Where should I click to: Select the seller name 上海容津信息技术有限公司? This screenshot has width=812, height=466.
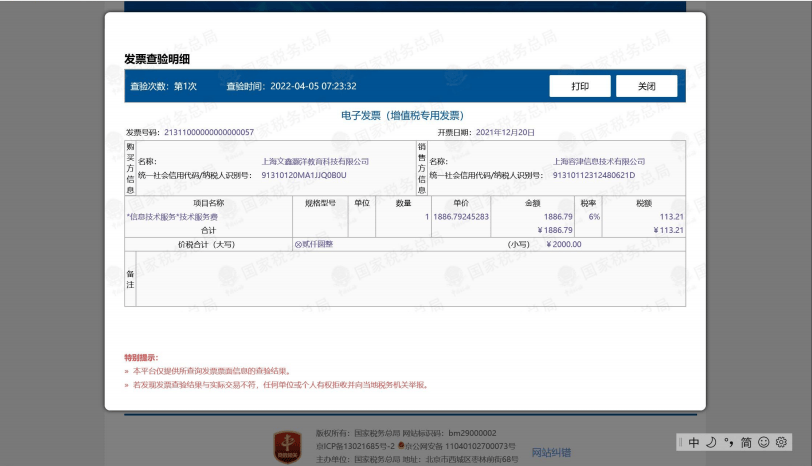tap(599, 161)
